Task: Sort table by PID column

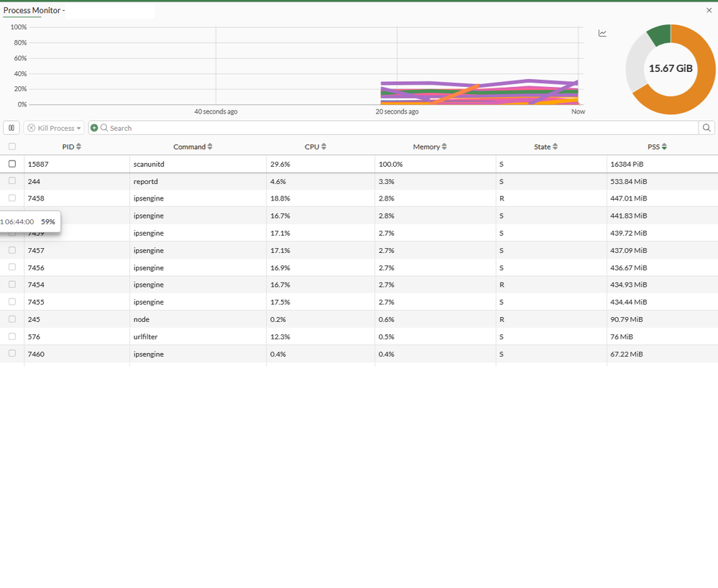Action: tap(72, 147)
